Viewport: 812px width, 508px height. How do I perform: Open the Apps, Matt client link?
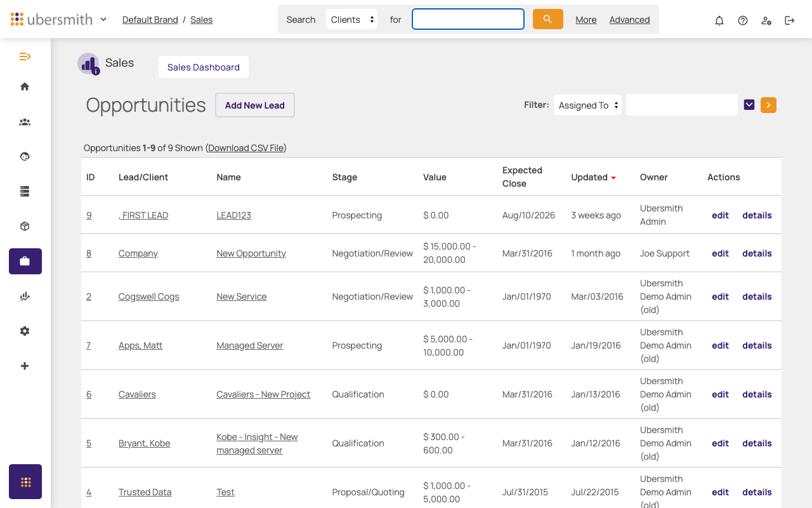(141, 345)
